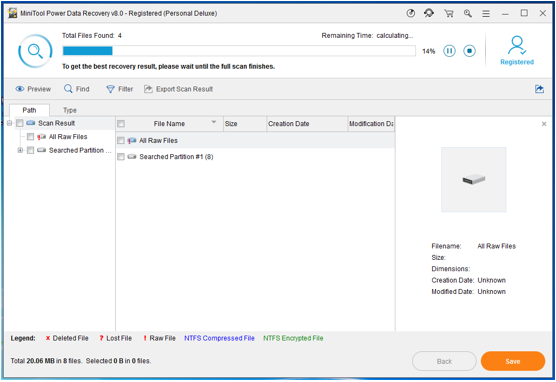556x382 pixels.
Task: Maximize the MiniTool window
Action: 524,13
